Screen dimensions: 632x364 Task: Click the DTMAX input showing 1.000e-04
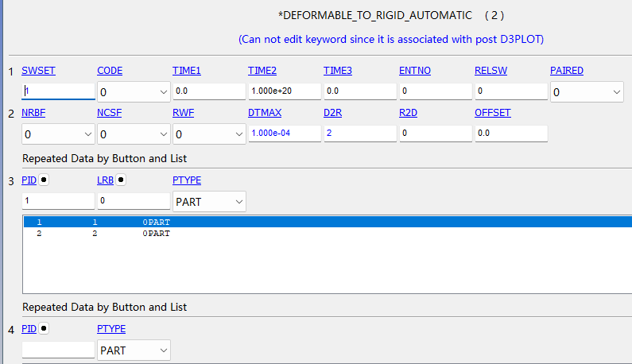pos(285,133)
